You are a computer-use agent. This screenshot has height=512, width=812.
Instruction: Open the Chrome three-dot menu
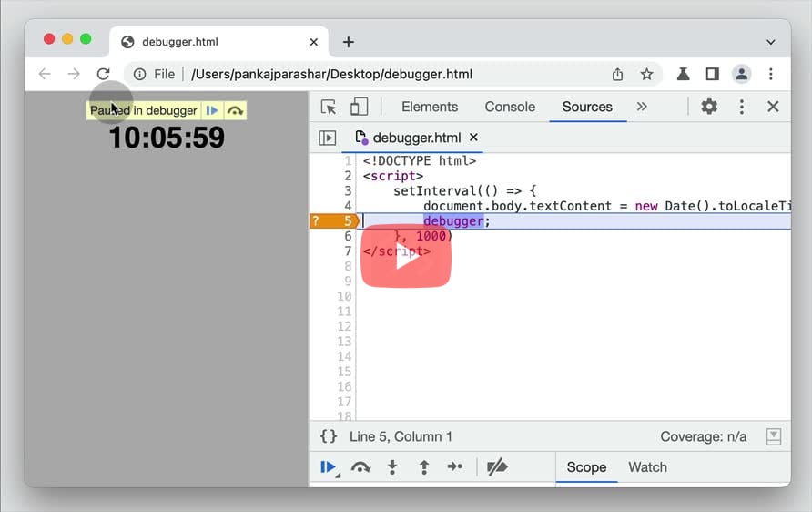coord(770,74)
